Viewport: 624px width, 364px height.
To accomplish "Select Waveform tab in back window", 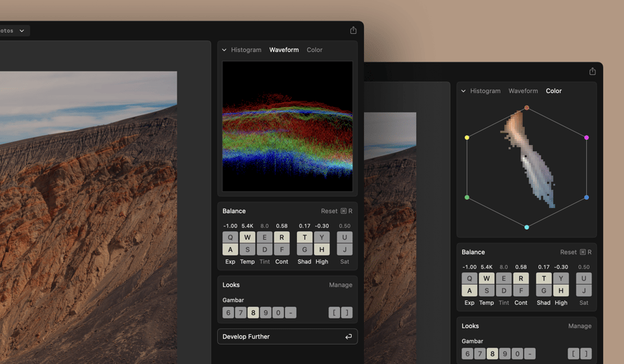I will (x=523, y=91).
